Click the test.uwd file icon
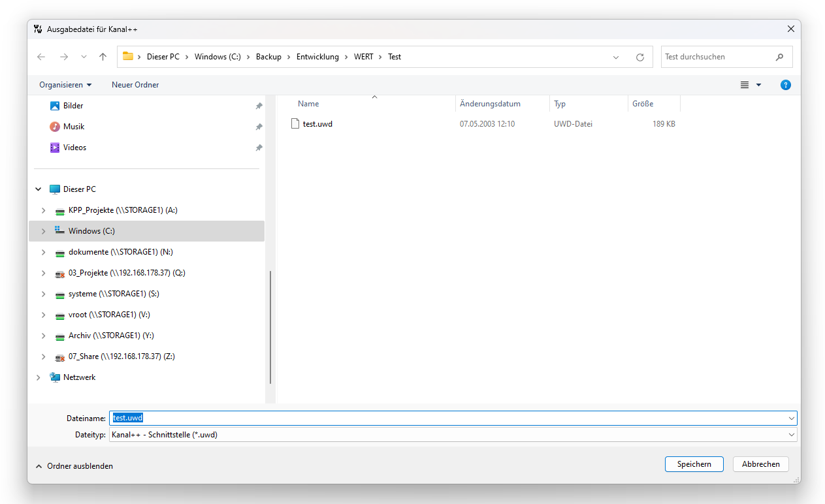This screenshot has height=504, width=825. [x=295, y=124]
